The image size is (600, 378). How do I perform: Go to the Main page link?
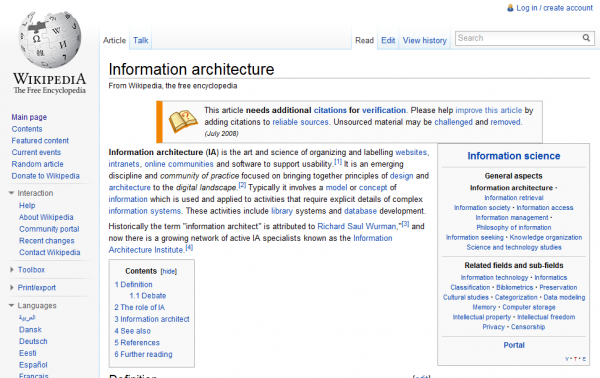click(29, 117)
